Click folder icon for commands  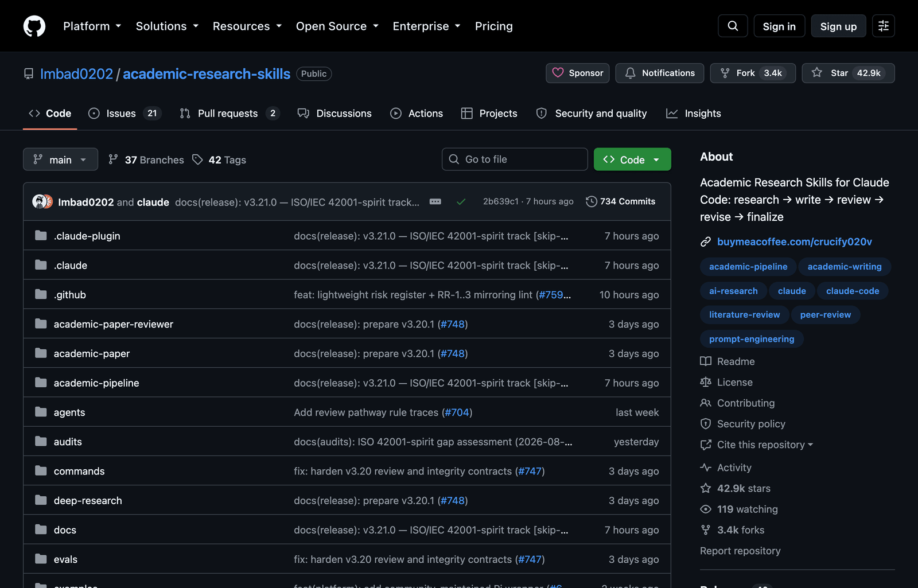pyautogui.click(x=41, y=470)
